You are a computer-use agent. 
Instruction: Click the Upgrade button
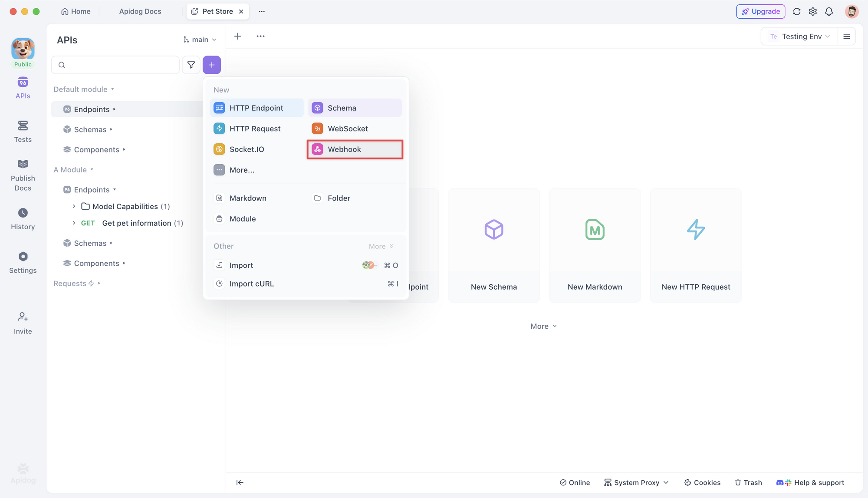(x=760, y=12)
